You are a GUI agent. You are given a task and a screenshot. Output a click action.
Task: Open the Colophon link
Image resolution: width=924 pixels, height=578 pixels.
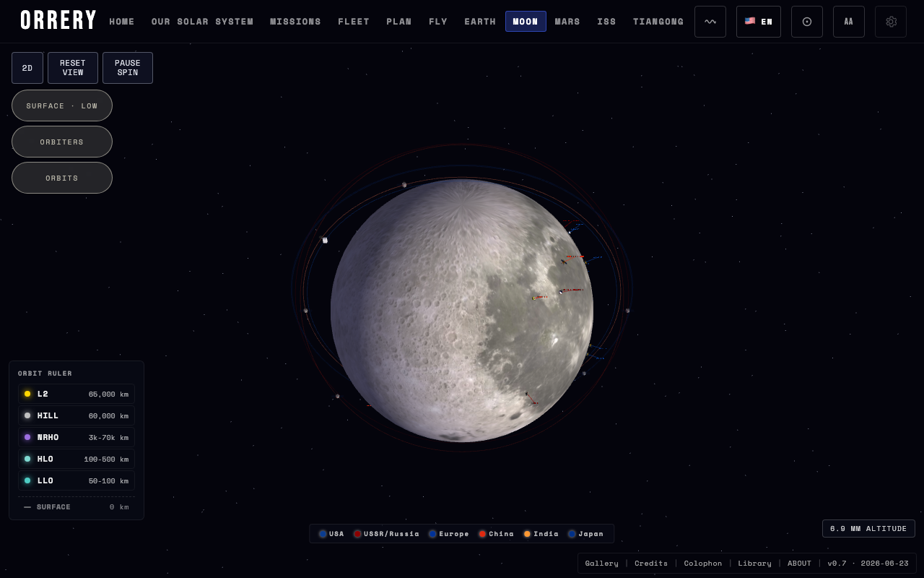click(703, 564)
